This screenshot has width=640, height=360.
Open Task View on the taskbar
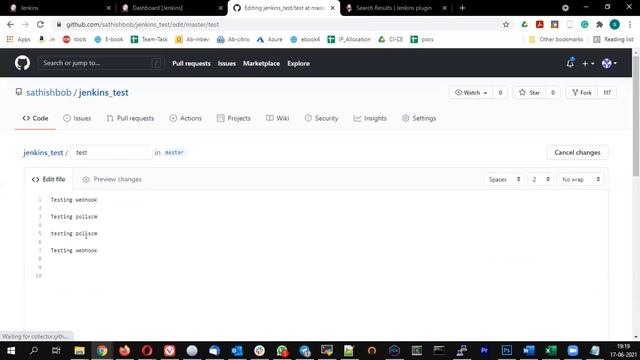(x=56, y=350)
